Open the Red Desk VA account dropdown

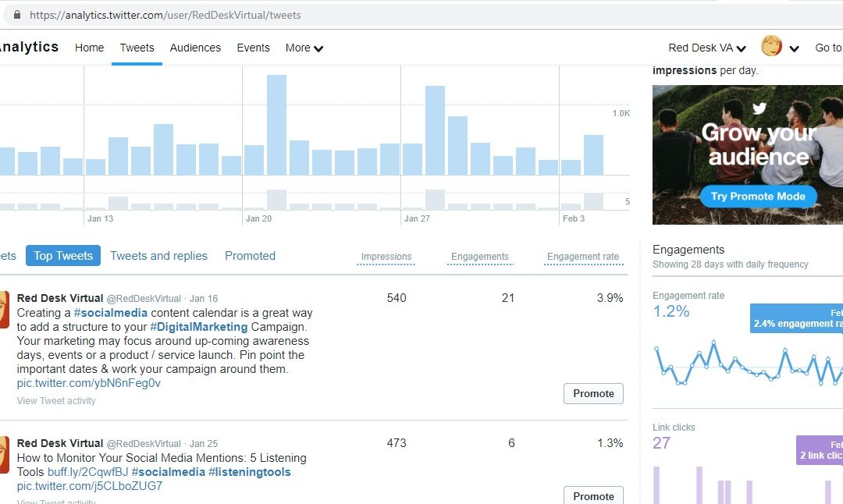pos(706,48)
